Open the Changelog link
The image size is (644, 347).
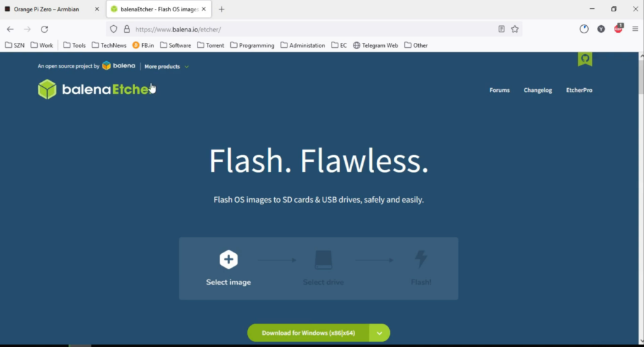pos(538,90)
